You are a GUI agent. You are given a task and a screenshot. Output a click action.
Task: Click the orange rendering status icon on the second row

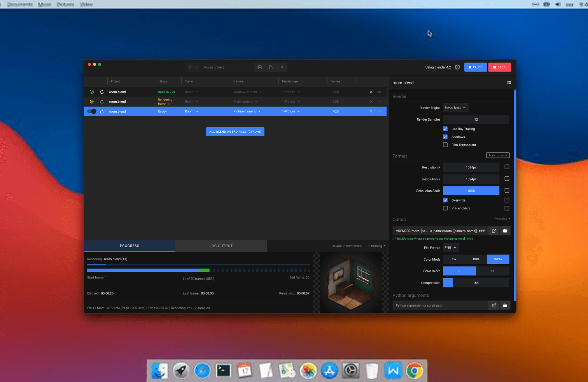coord(92,102)
